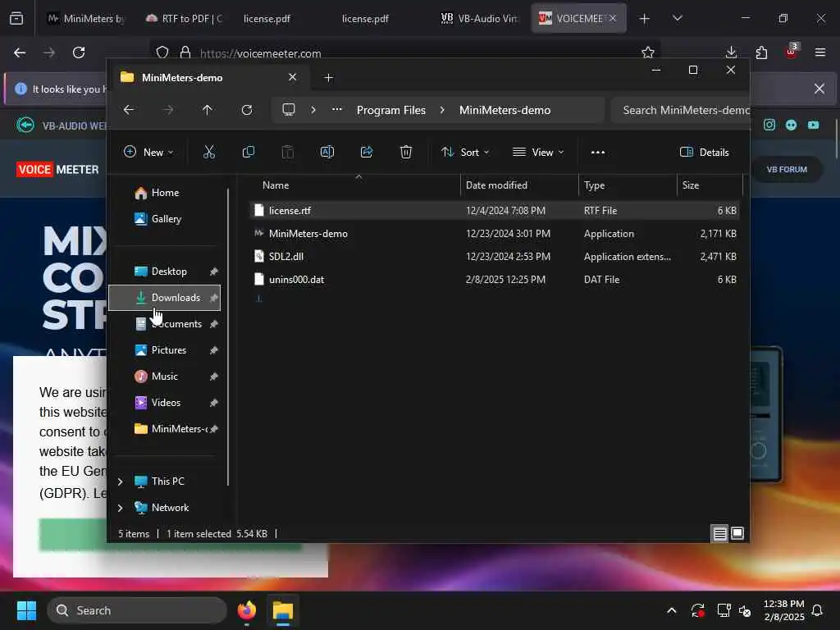The image size is (840, 630).
Task: Switch to the RTF to PDF Firefox tab
Action: (185, 19)
